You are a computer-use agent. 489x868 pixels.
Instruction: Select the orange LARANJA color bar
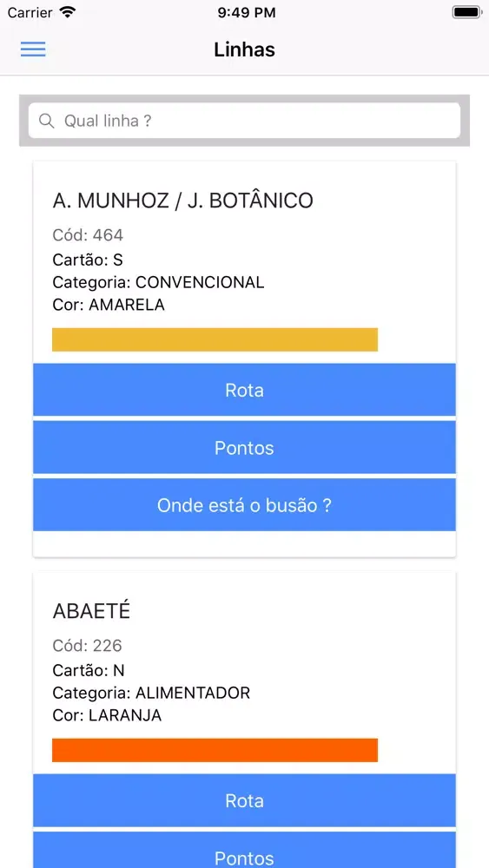click(x=215, y=750)
